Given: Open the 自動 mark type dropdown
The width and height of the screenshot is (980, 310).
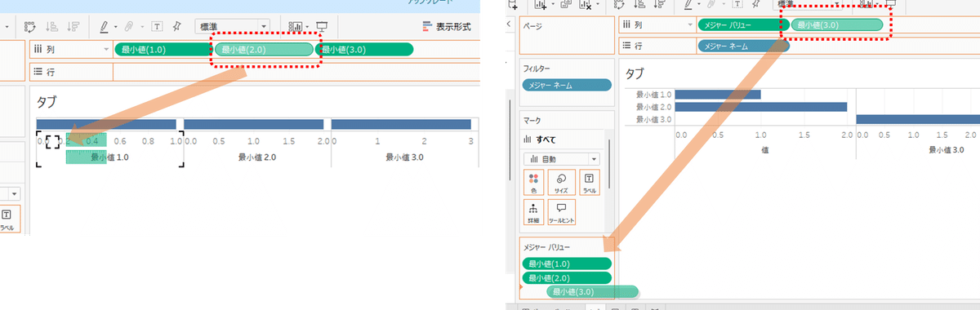Looking at the screenshot, I should [562, 159].
